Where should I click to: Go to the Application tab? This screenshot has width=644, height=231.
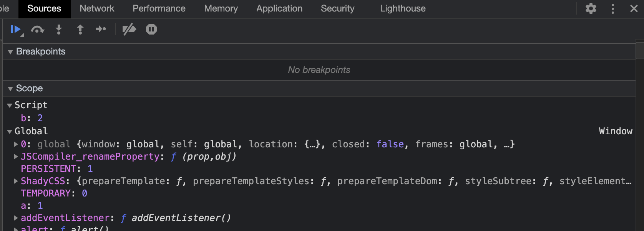(x=279, y=8)
